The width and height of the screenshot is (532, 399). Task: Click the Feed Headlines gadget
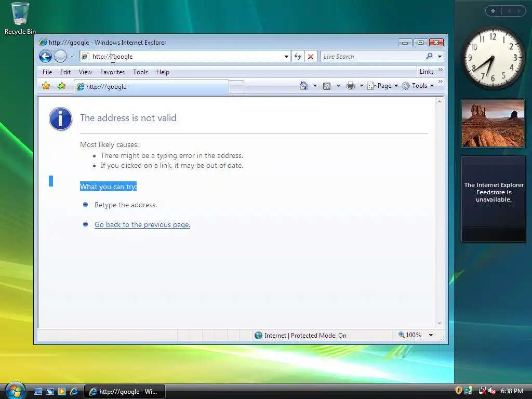(x=494, y=199)
